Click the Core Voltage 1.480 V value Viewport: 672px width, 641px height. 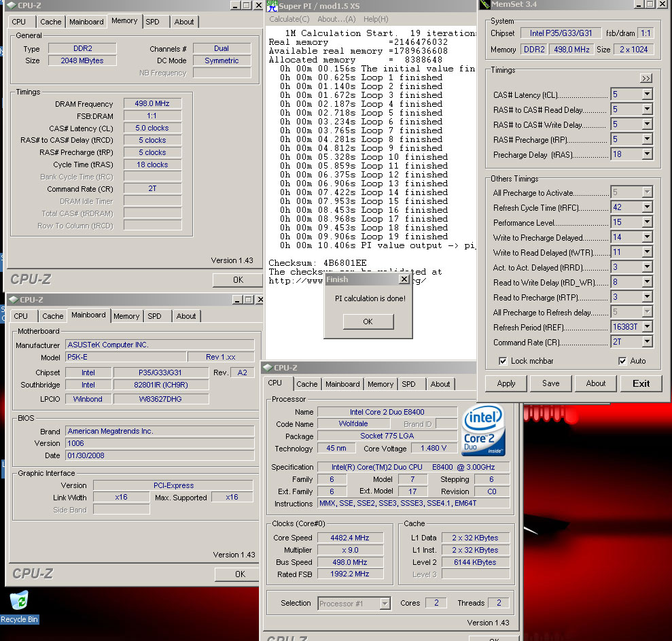(x=434, y=449)
